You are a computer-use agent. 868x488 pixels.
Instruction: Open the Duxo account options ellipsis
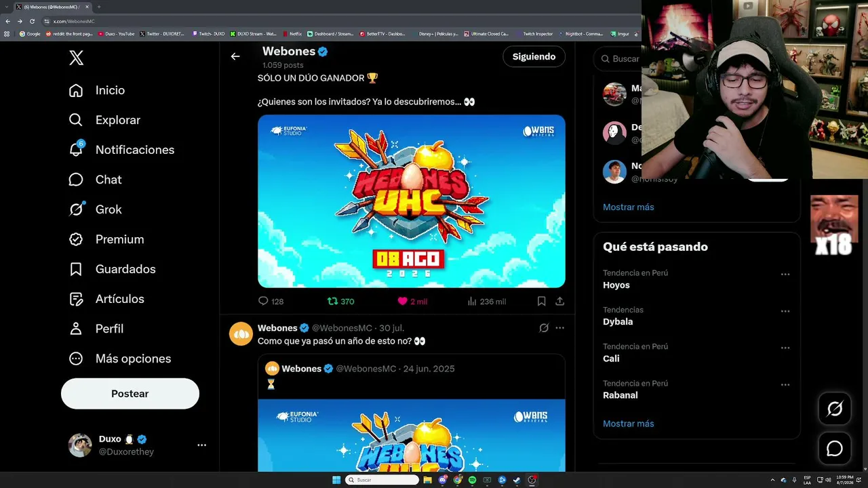201,445
